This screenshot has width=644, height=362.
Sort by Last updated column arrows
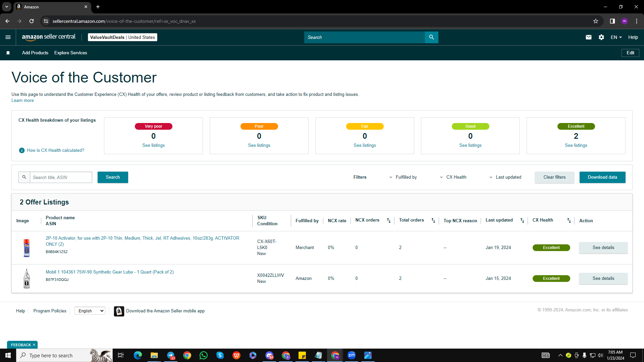click(522, 221)
